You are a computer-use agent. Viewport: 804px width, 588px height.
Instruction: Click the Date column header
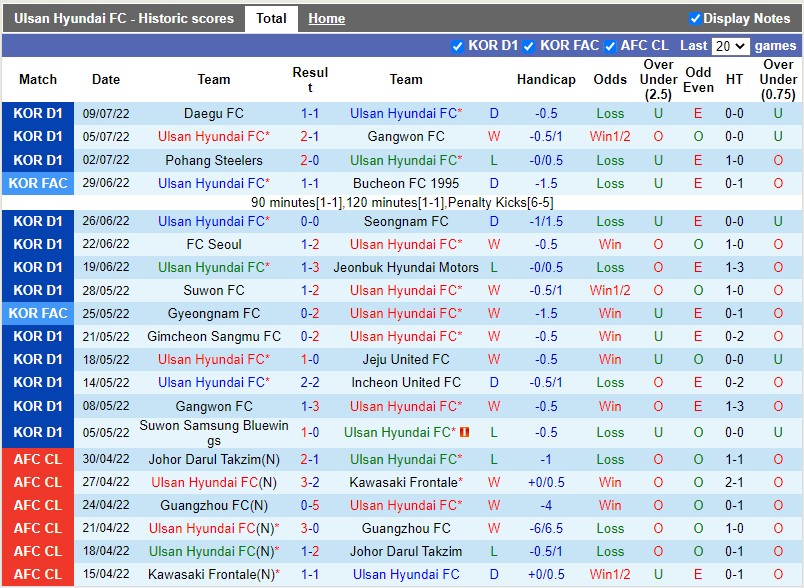[x=106, y=79]
